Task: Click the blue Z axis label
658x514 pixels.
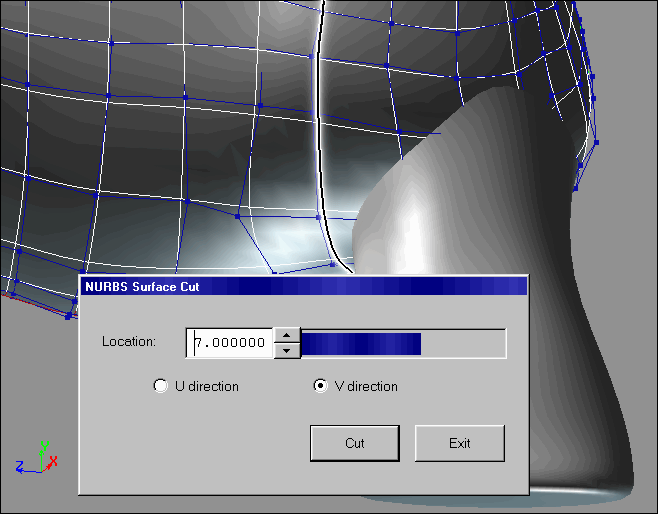Action: [20, 466]
